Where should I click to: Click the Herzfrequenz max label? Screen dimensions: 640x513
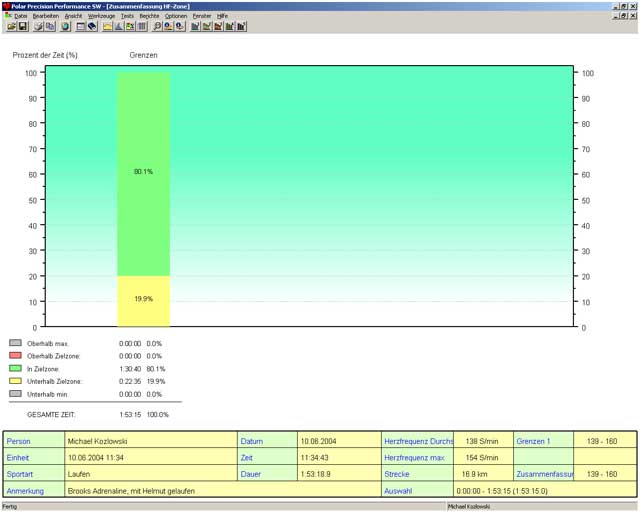(x=414, y=457)
